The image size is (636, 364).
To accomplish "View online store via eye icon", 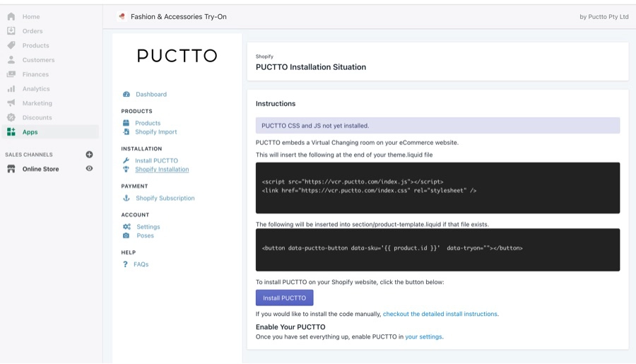I will pyautogui.click(x=89, y=168).
